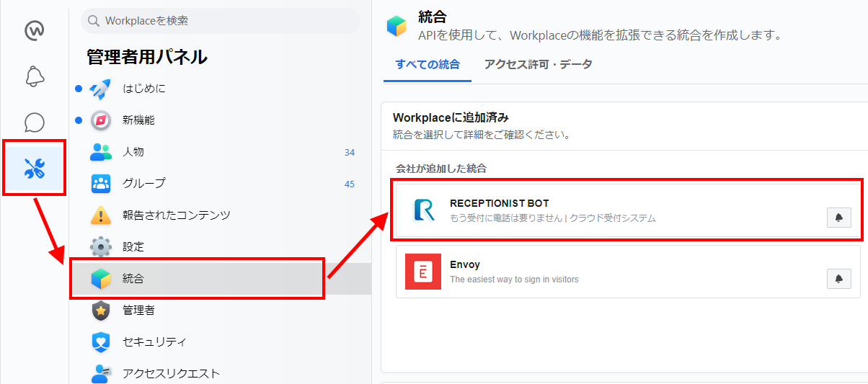
Task: Open the Workplace home logo icon
Action: tap(35, 31)
